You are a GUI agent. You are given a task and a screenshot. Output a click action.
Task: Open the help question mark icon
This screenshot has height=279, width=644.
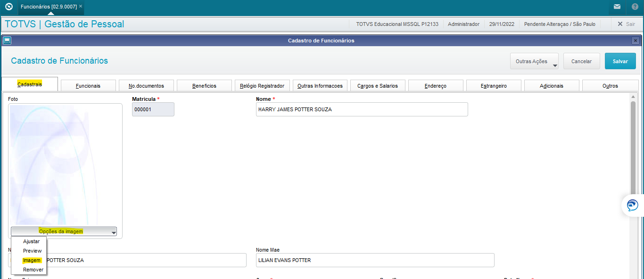click(x=635, y=7)
